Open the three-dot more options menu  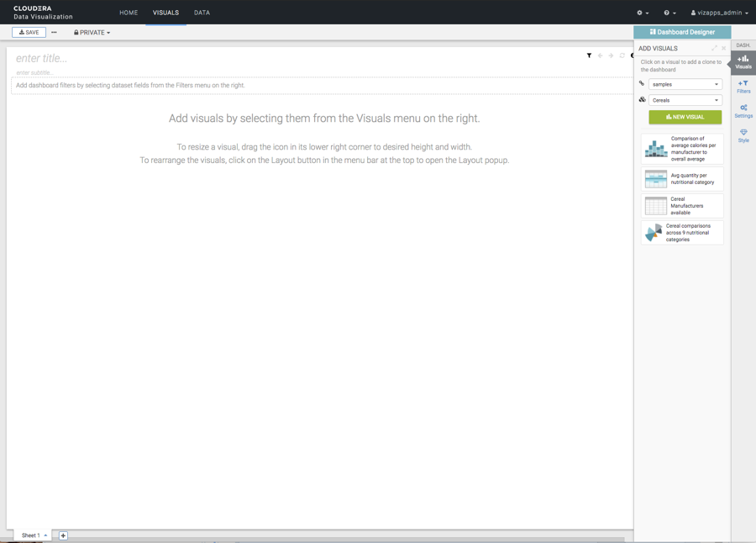pos(54,33)
